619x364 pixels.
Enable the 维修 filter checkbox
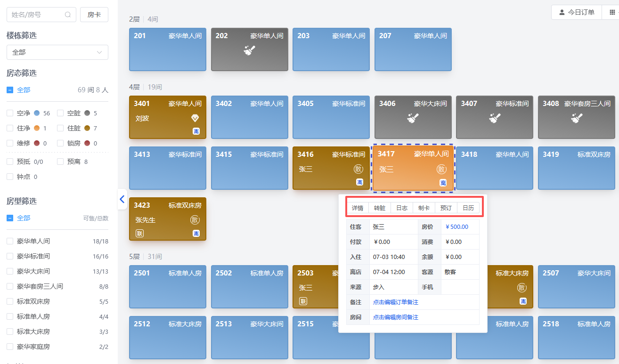pyautogui.click(x=10, y=143)
